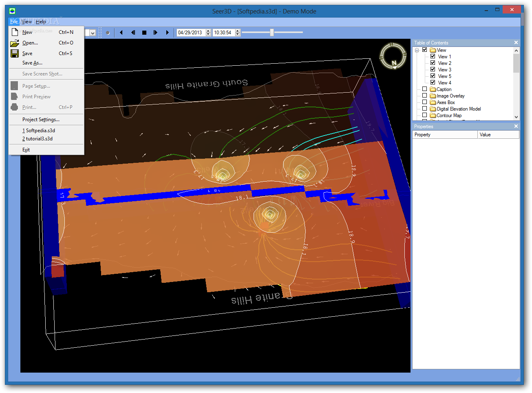Play animation backward with left arrow

121,33
